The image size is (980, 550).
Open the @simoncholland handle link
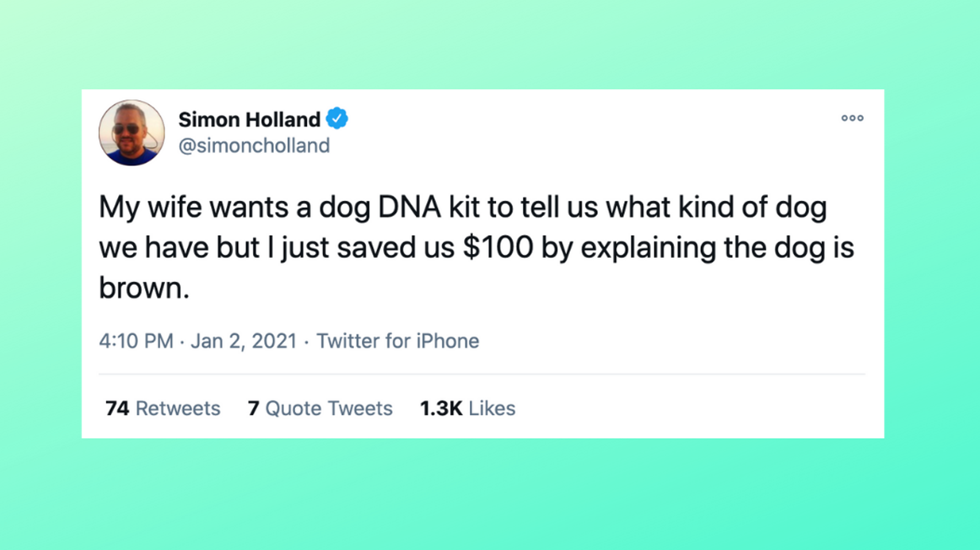click(x=254, y=145)
